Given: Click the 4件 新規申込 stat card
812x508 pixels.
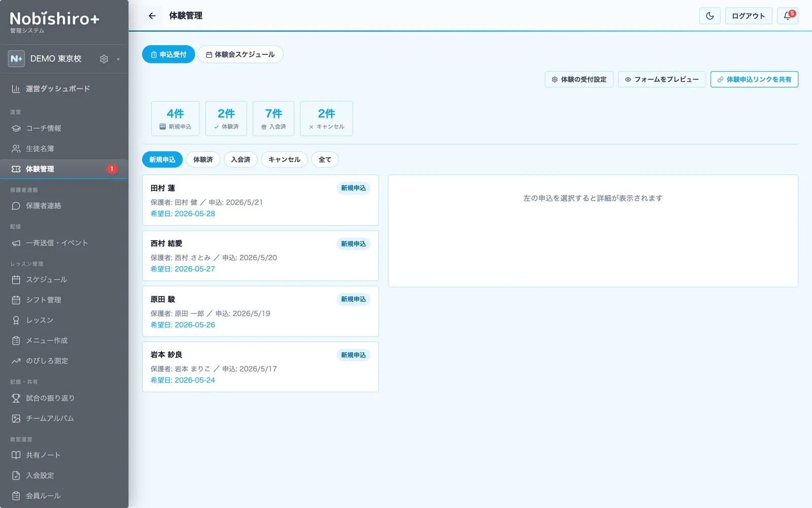Looking at the screenshot, I should coord(175,118).
